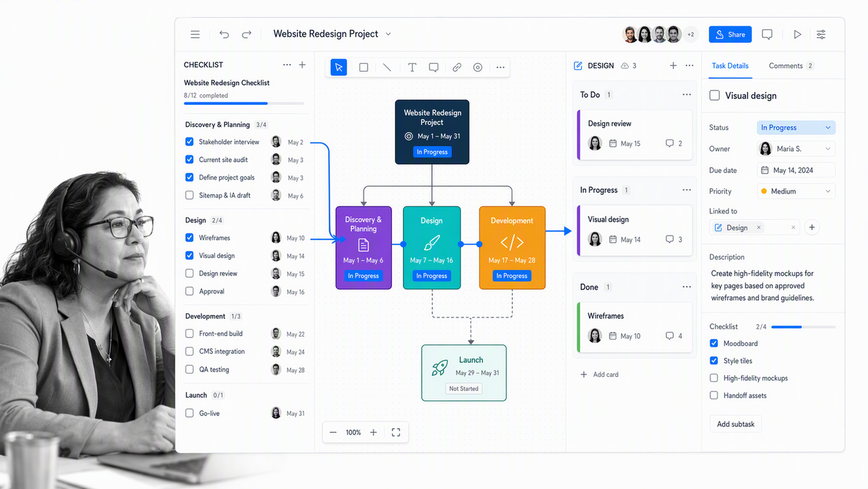868x489 pixels.
Task: Open the Status In Progress dropdown
Action: coord(796,127)
